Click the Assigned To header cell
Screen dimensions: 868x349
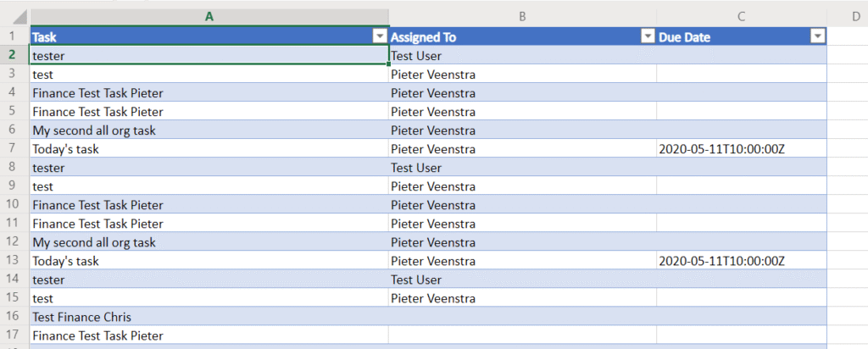point(522,36)
